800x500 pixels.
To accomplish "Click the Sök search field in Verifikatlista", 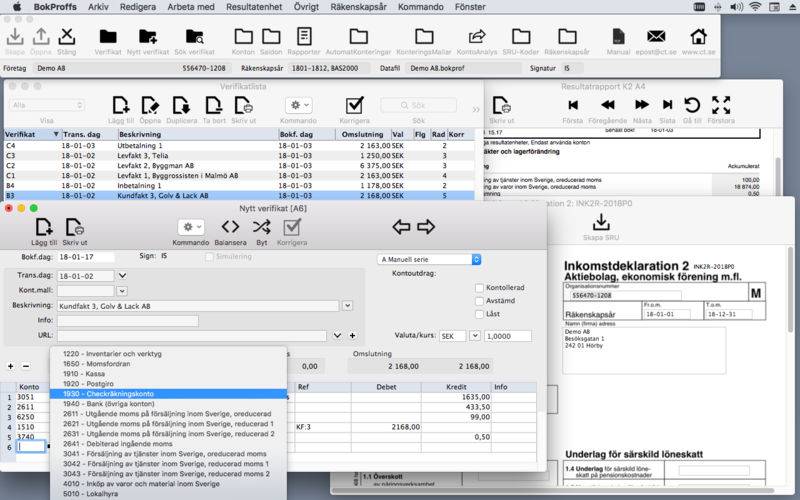I will pos(418,105).
